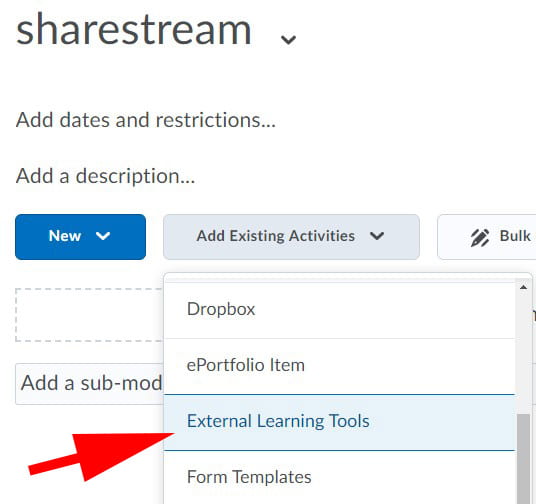Click Add a description placeholder text
The height and width of the screenshot is (504, 536).
point(105,176)
